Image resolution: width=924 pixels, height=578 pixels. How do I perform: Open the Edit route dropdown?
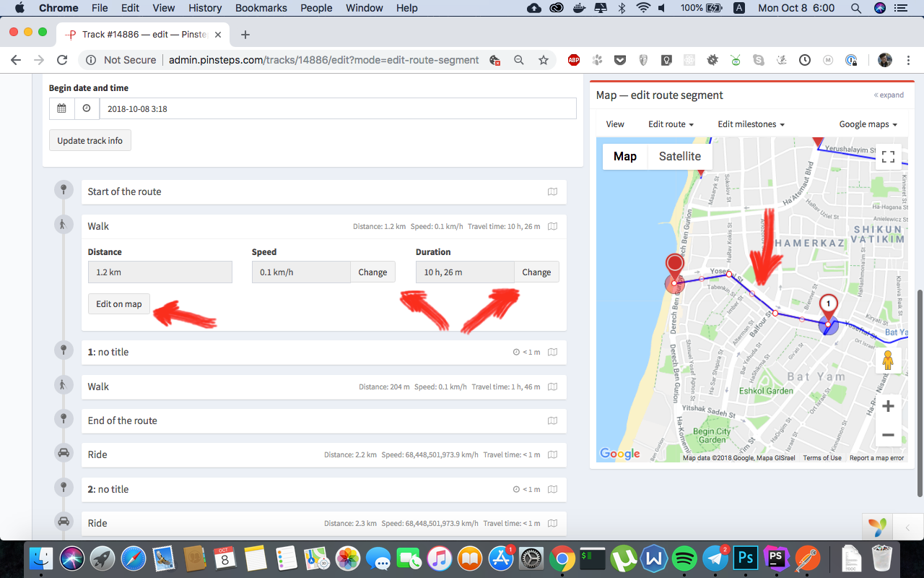click(x=671, y=124)
